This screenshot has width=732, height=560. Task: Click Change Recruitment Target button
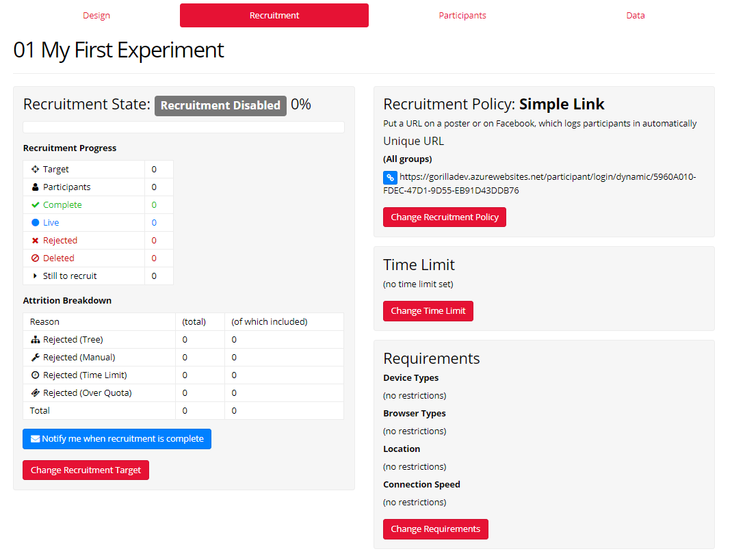(86, 470)
